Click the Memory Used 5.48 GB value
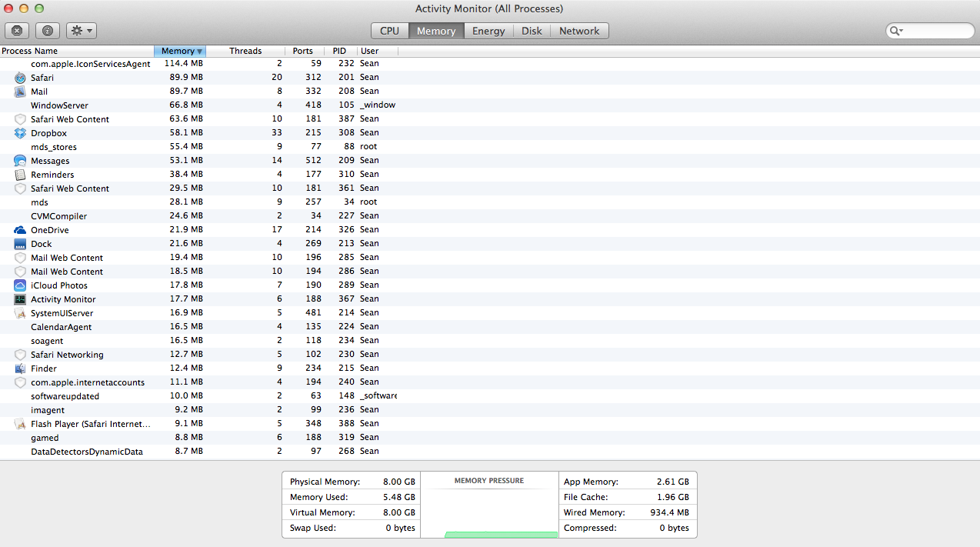The width and height of the screenshot is (980, 547). tap(399, 497)
